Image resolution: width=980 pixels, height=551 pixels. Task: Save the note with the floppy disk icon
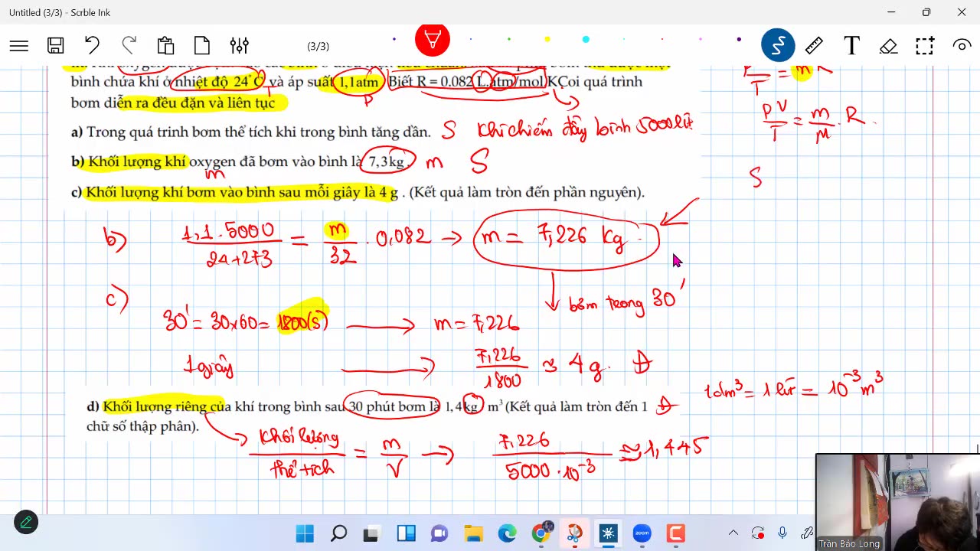(55, 46)
